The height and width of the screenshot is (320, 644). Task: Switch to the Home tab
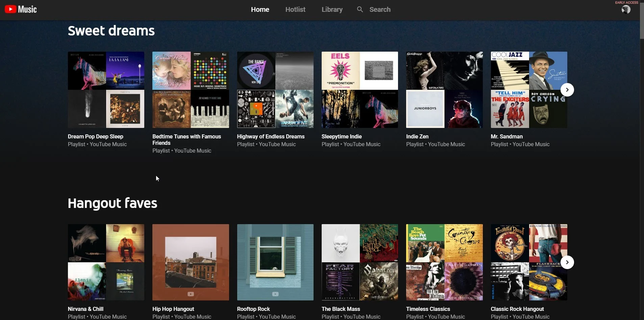pyautogui.click(x=260, y=9)
